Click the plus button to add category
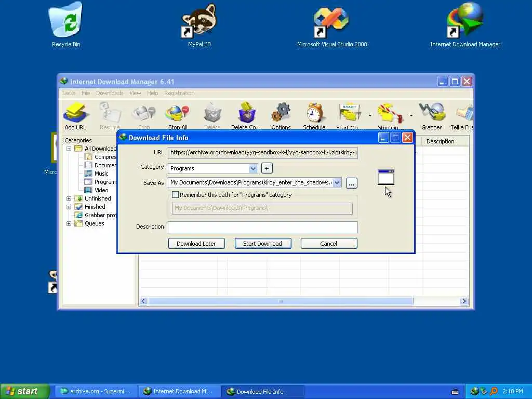The height and width of the screenshot is (399, 532). pyautogui.click(x=267, y=168)
